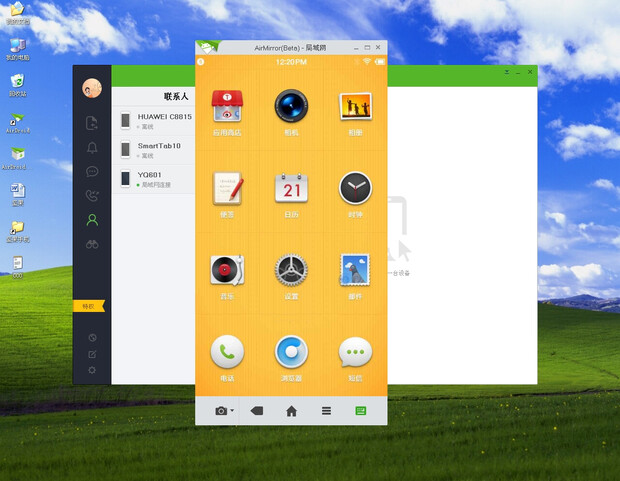
Task: Open the App Store icon on the mirrored phone
Action: (227, 106)
